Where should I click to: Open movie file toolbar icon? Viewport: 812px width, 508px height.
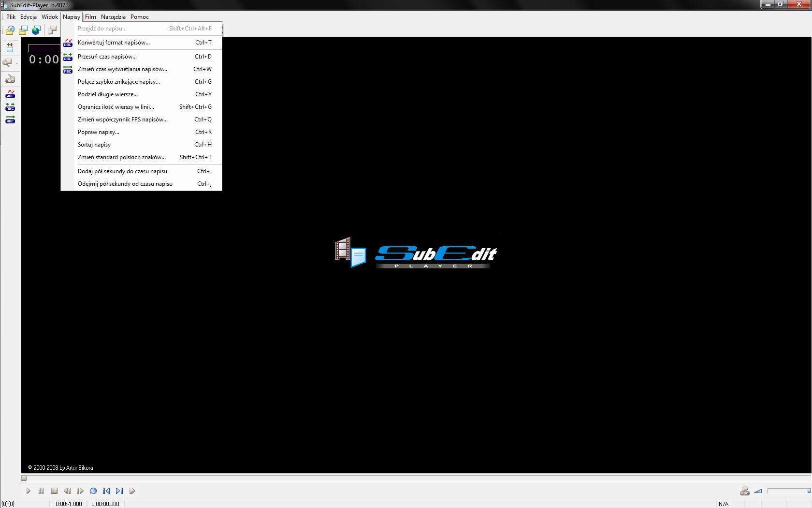pyautogui.click(x=10, y=30)
